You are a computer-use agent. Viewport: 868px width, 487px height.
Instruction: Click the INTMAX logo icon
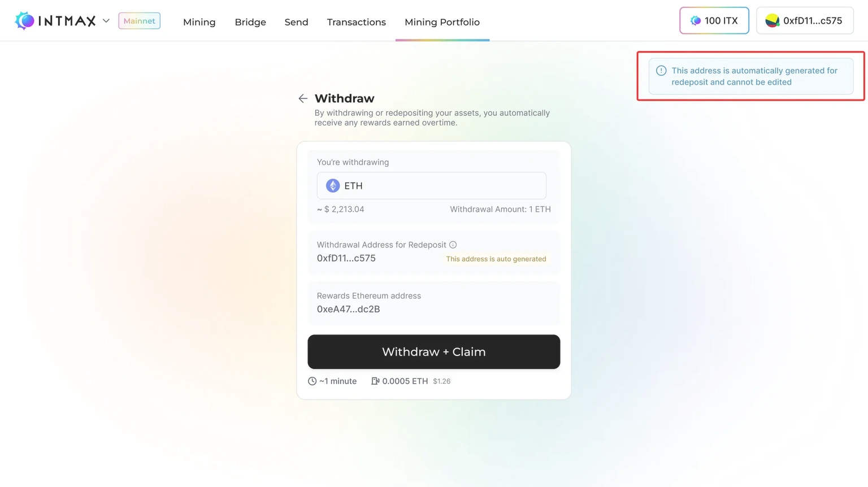(x=25, y=21)
